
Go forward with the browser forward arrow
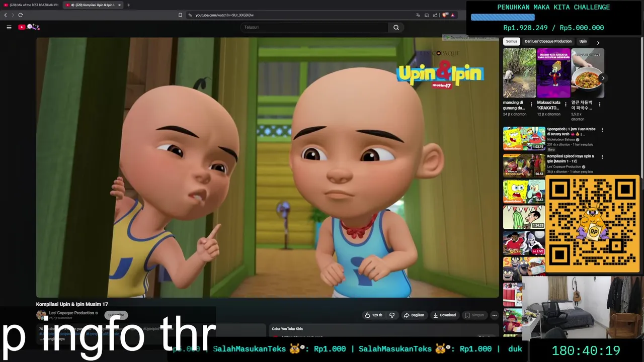(x=13, y=15)
